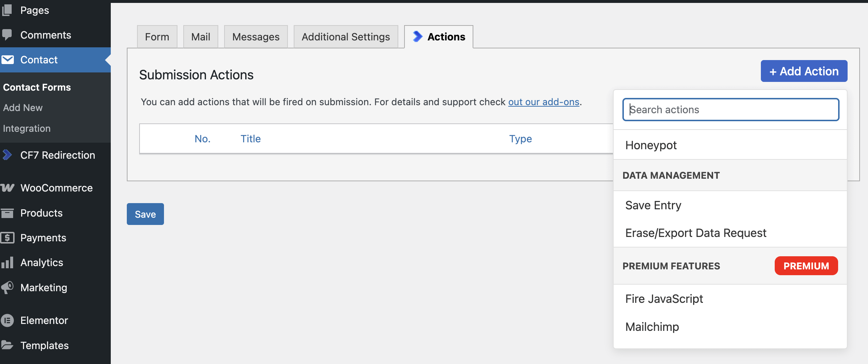Open the Templates folder icon
Screen dimensions: 868x364
point(7,345)
